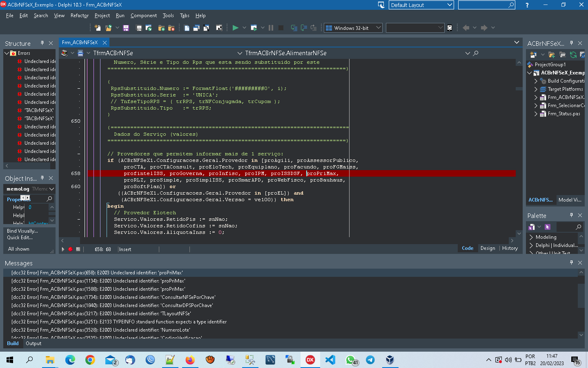Image resolution: width=588 pixels, height=368 pixels.
Task: Click the IDE search input field
Action: (486, 5)
